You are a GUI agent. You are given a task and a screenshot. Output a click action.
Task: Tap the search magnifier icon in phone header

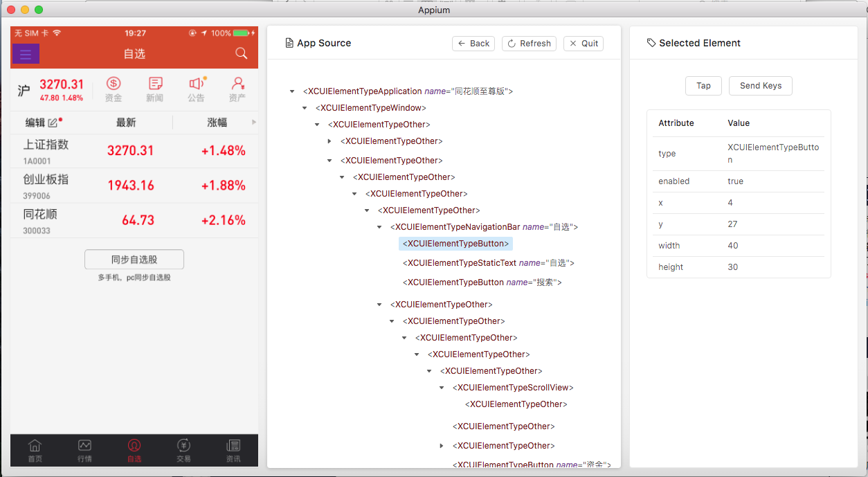pyautogui.click(x=241, y=53)
